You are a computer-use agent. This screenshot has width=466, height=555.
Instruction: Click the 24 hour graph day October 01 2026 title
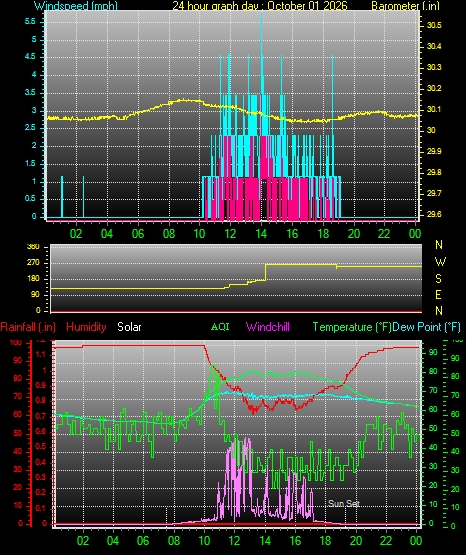(260, 5)
